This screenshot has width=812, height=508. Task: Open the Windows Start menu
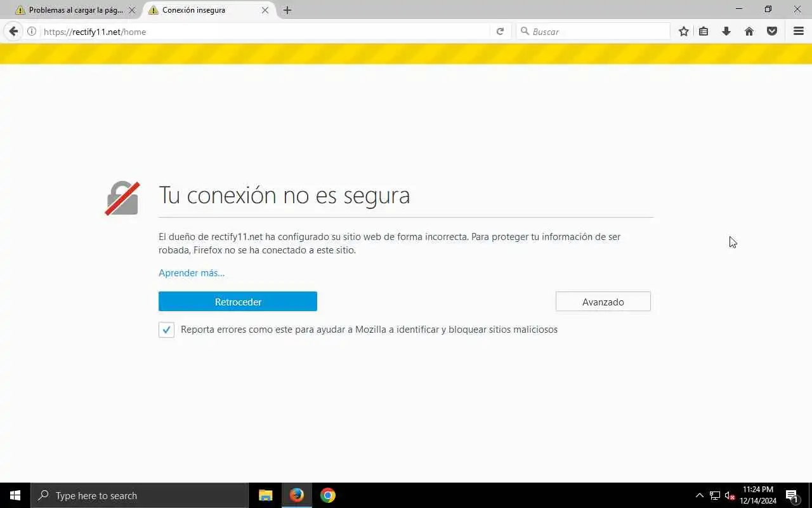point(15,495)
